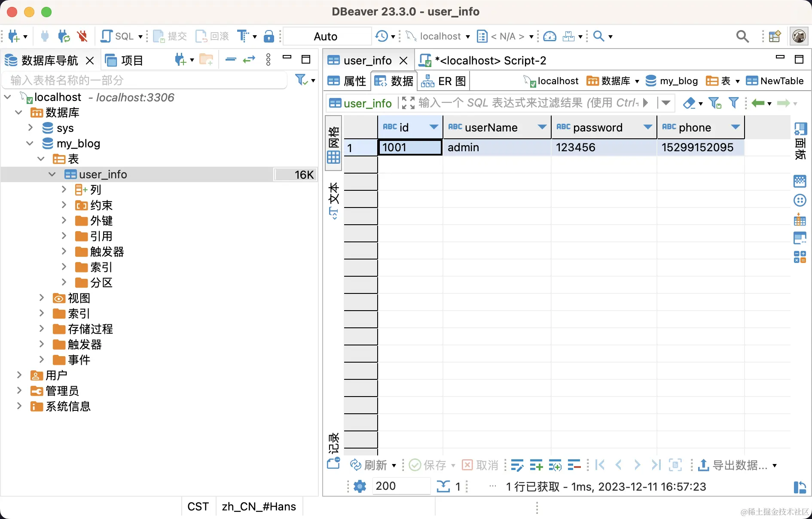Go to the last row icon
This screenshot has height=519, width=812.
pyautogui.click(x=656, y=465)
